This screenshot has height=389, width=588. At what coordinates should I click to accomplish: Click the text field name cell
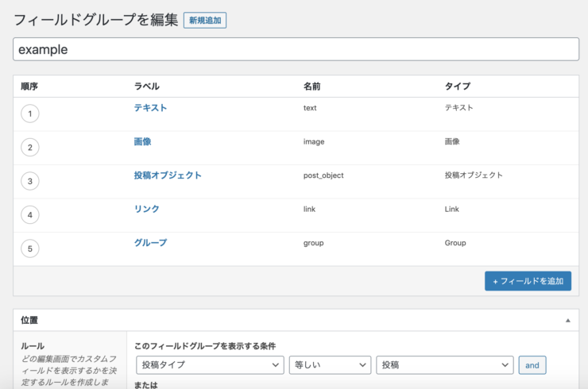click(x=310, y=108)
